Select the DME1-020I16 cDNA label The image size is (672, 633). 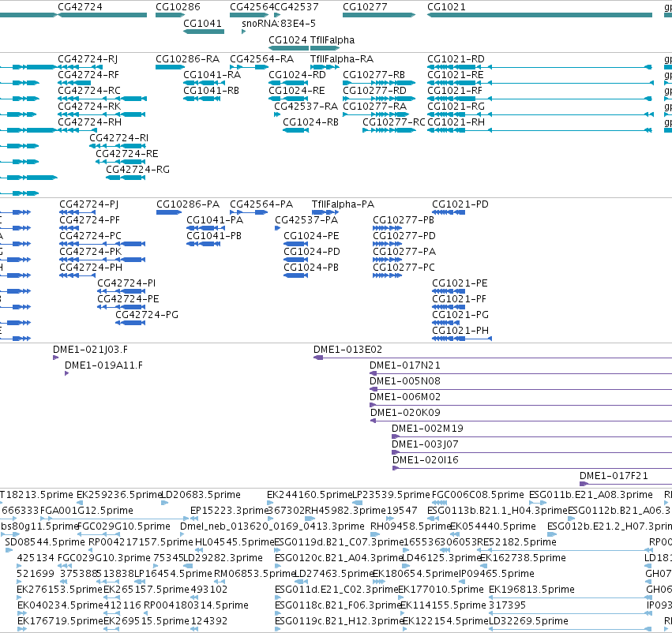coord(426,460)
